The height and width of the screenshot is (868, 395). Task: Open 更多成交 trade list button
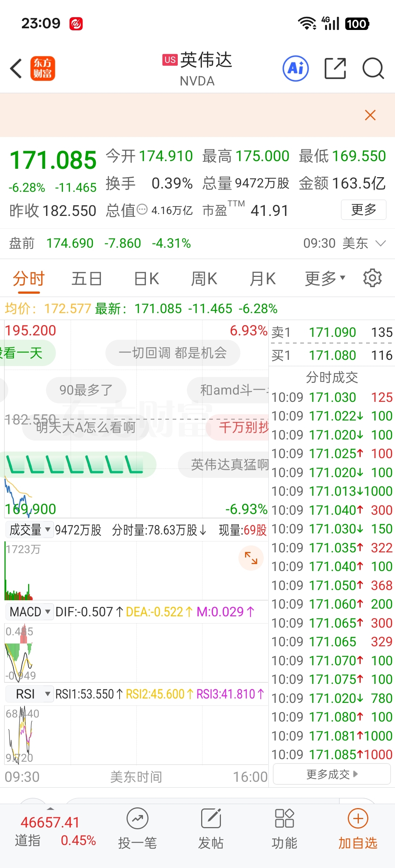(x=332, y=774)
